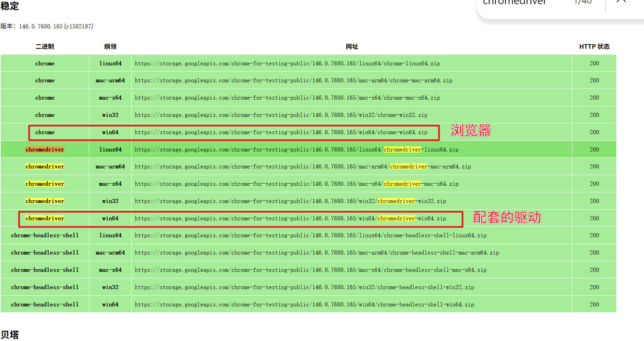The height and width of the screenshot is (341, 644).
Task: Click the 1/40 match counter in find bar
Action: pyautogui.click(x=583, y=2)
